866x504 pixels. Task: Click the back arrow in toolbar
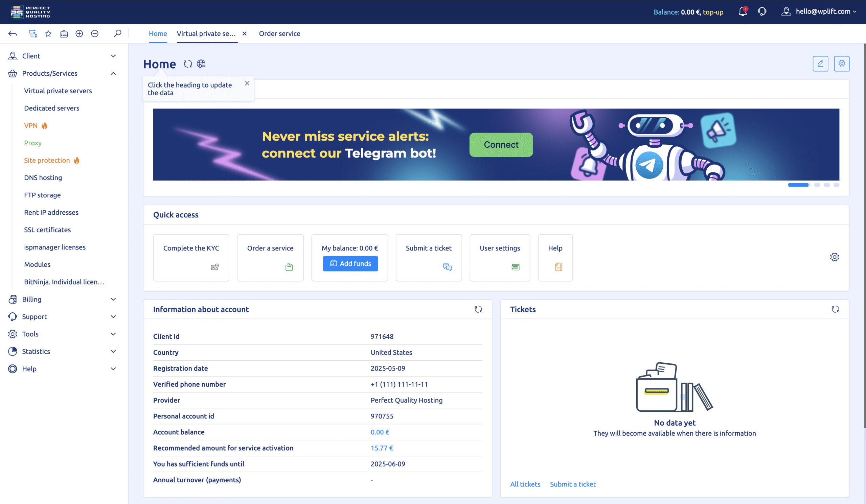coord(13,34)
